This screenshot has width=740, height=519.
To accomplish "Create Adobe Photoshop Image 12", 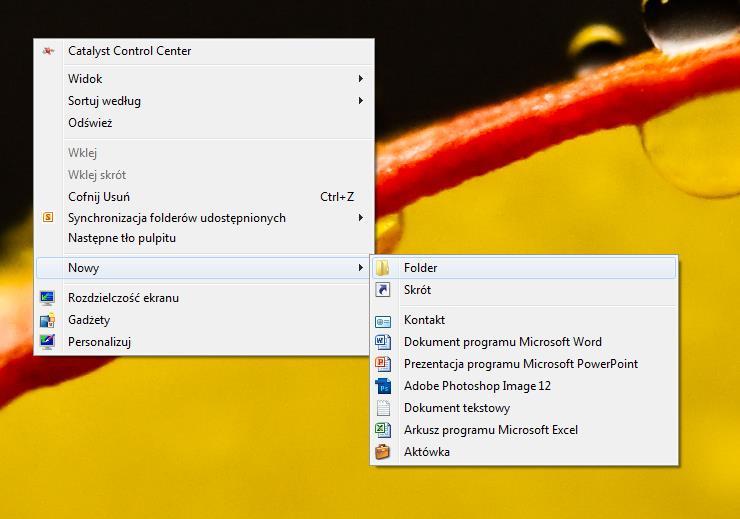I will (x=524, y=386).
